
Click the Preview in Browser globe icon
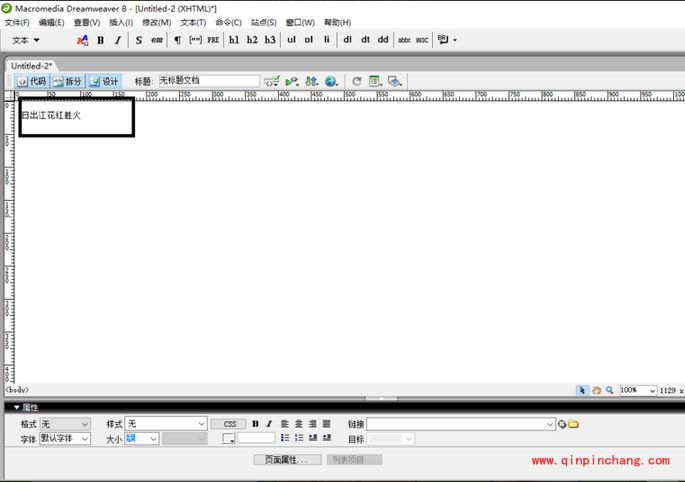[x=330, y=81]
